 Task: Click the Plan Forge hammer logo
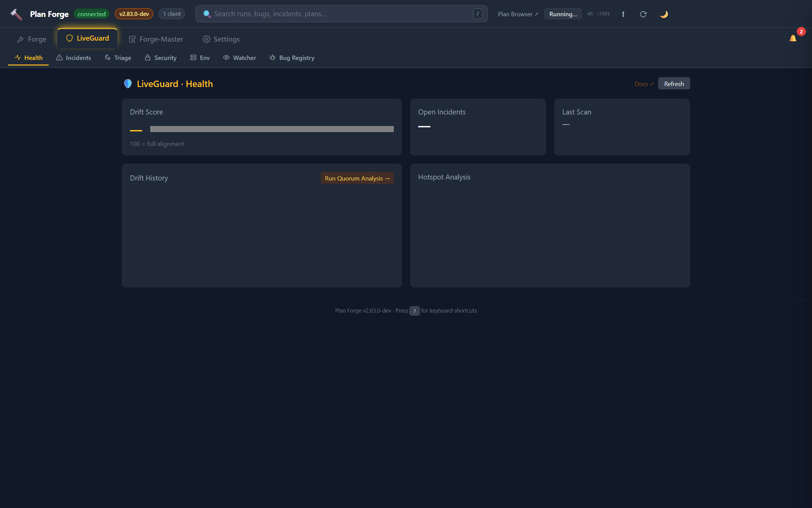(x=16, y=14)
